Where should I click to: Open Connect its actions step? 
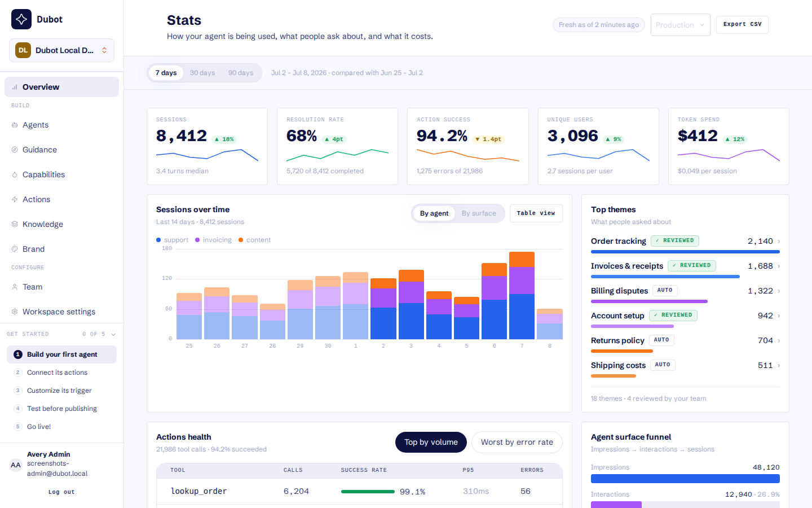pos(62,373)
